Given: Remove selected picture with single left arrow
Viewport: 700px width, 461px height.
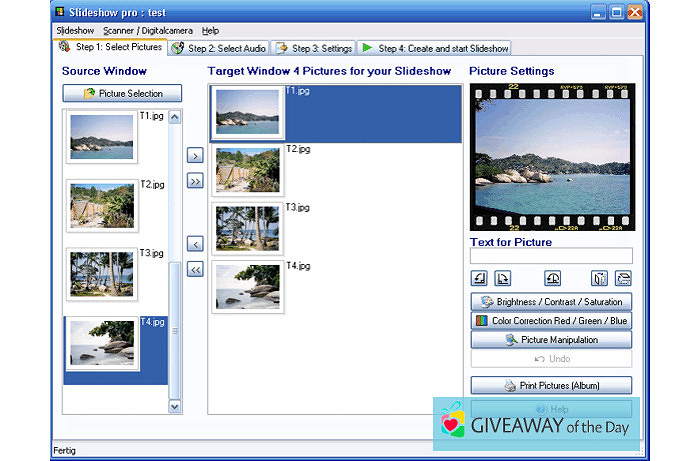Looking at the screenshot, I should pyautogui.click(x=195, y=243).
